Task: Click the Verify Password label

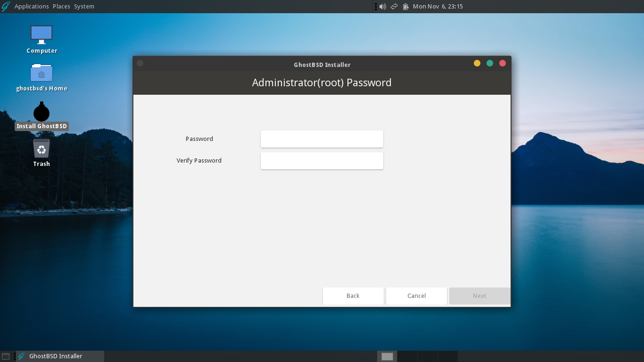Action: point(199,161)
